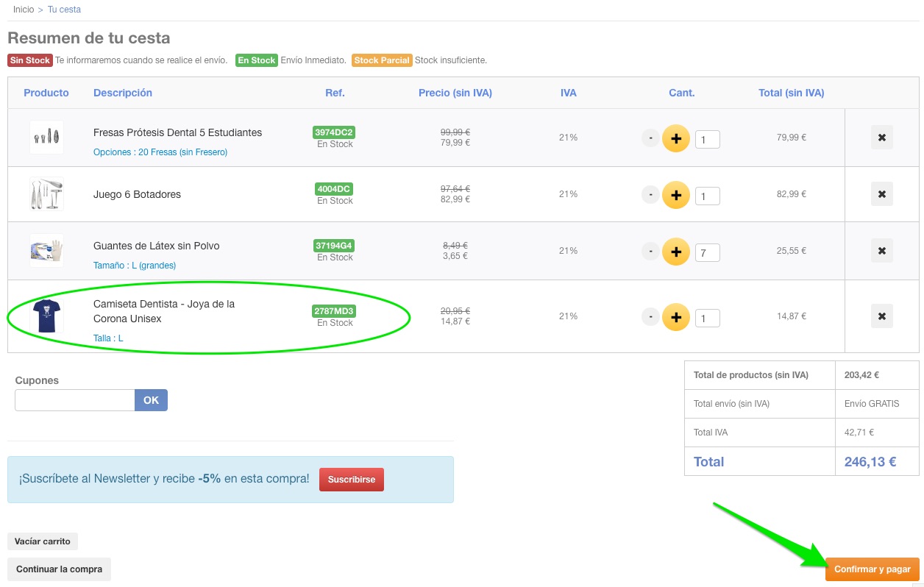Screen dimensions: 924x587
Task: Open Camiseta Dentista product thumbnail
Action: click(47, 316)
